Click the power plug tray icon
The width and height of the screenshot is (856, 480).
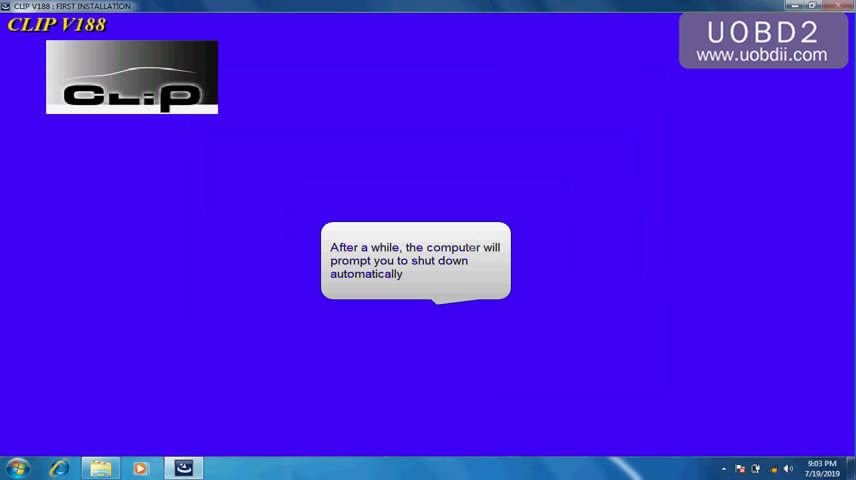click(x=756, y=468)
